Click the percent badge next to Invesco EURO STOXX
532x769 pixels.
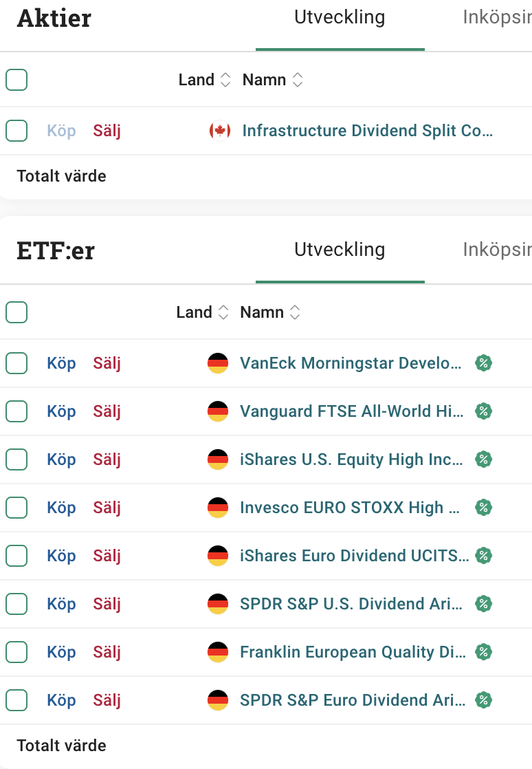(484, 508)
